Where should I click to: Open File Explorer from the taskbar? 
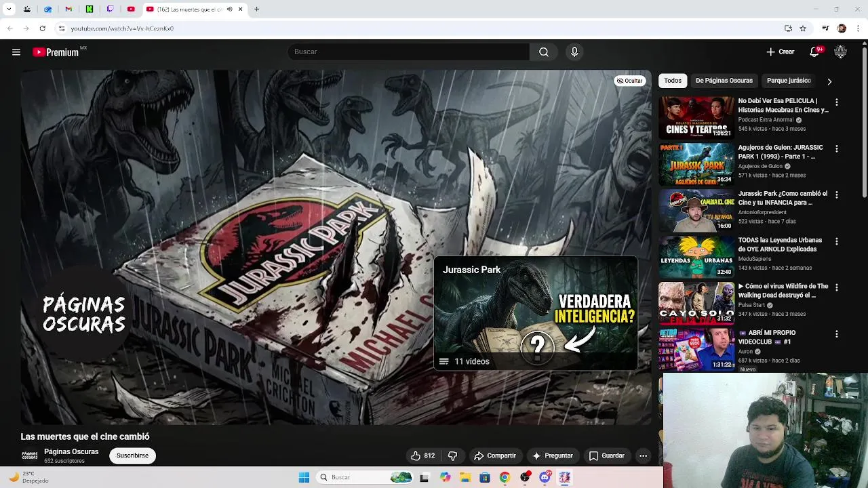click(x=465, y=477)
